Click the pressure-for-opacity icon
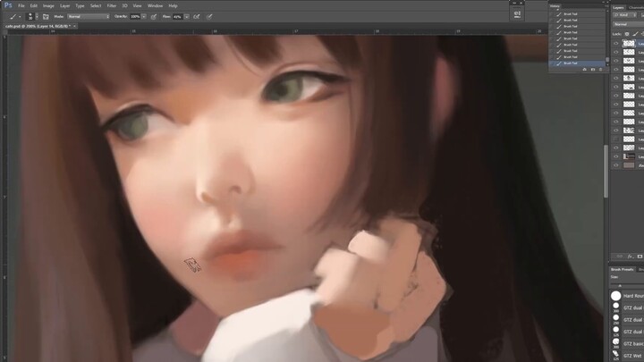Screen dimensions: 644x362 pos(154,17)
